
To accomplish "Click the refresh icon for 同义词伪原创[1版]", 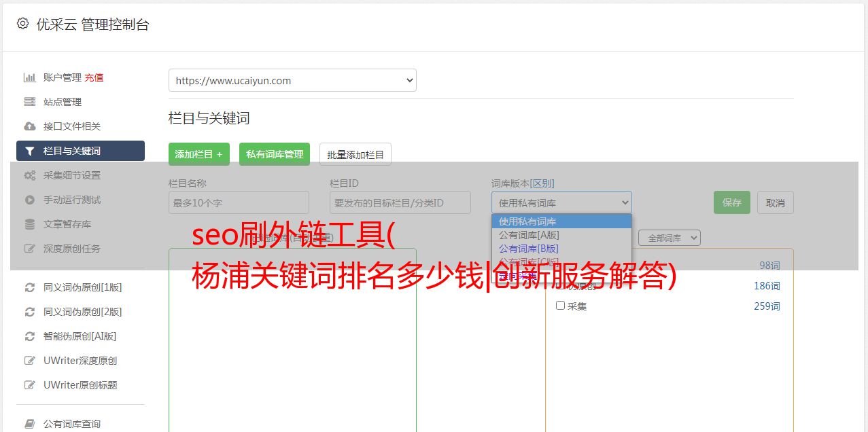I will pyautogui.click(x=30, y=287).
